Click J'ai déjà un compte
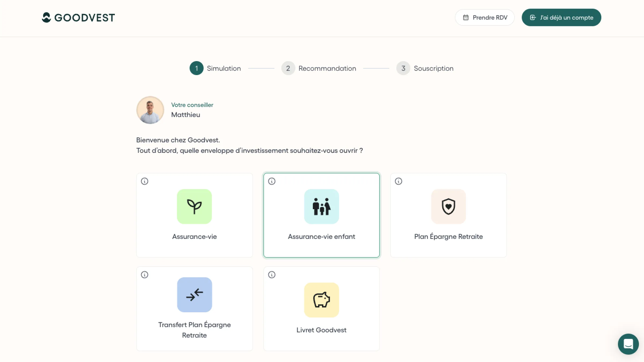 click(x=561, y=17)
